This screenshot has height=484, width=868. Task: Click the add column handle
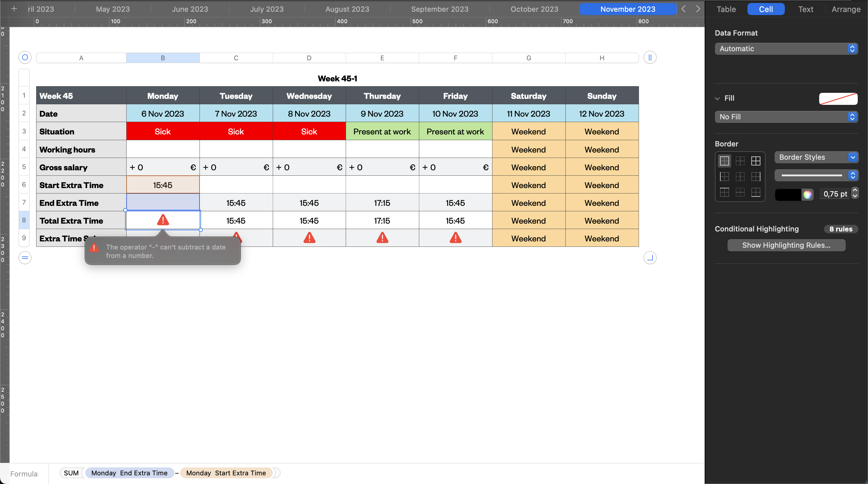pyautogui.click(x=650, y=58)
